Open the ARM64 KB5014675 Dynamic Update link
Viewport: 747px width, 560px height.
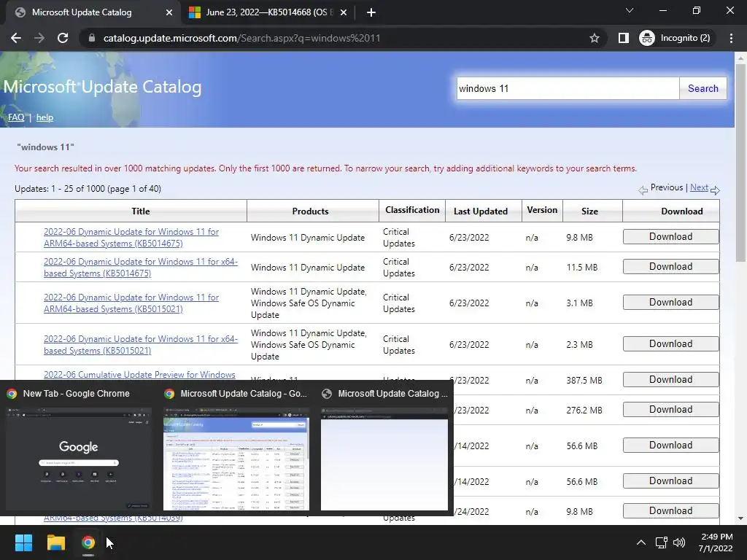[131, 238]
